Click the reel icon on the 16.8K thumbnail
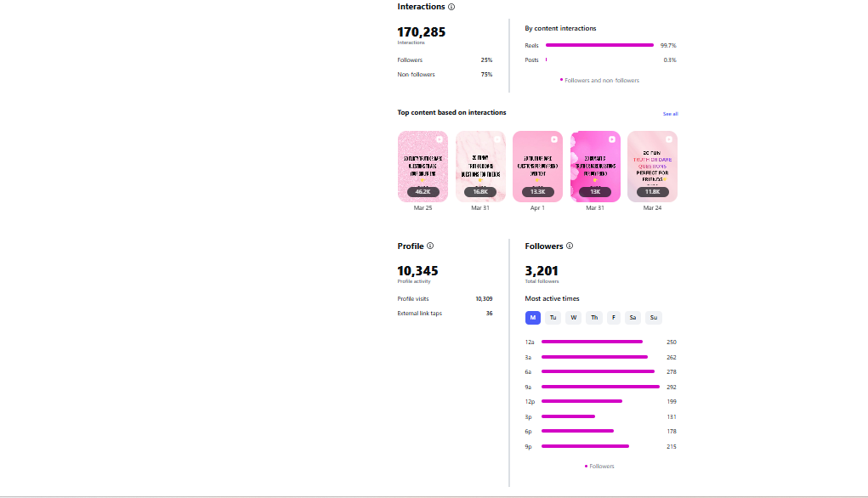 [497, 139]
